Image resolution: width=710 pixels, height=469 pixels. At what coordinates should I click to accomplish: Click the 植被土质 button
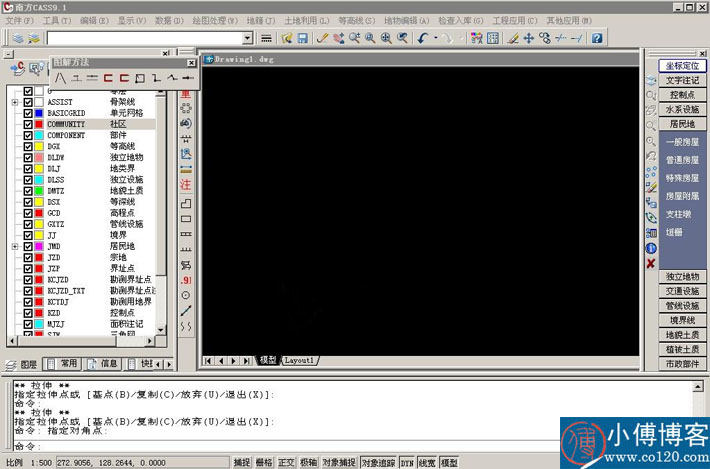pos(682,349)
